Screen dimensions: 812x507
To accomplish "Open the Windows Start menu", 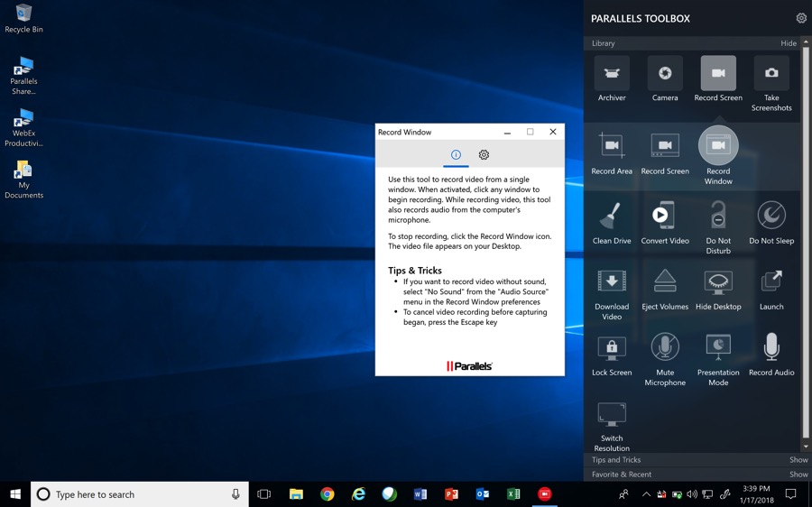I will click(x=15, y=494).
